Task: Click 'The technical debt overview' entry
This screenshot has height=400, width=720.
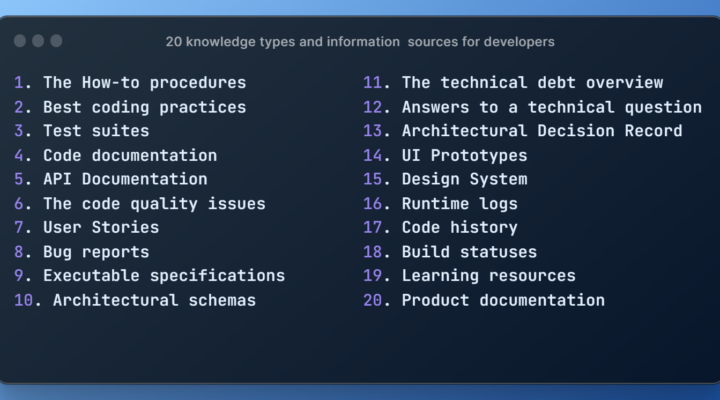Action: [x=532, y=83]
